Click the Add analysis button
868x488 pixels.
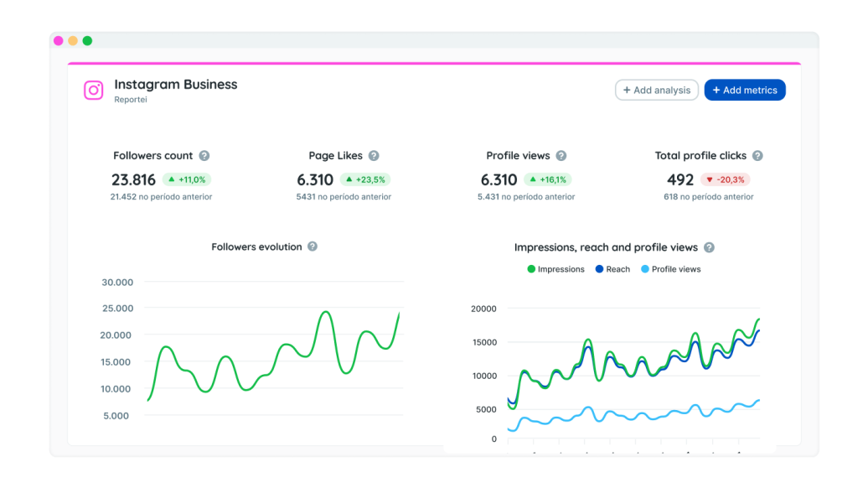[657, 90]
